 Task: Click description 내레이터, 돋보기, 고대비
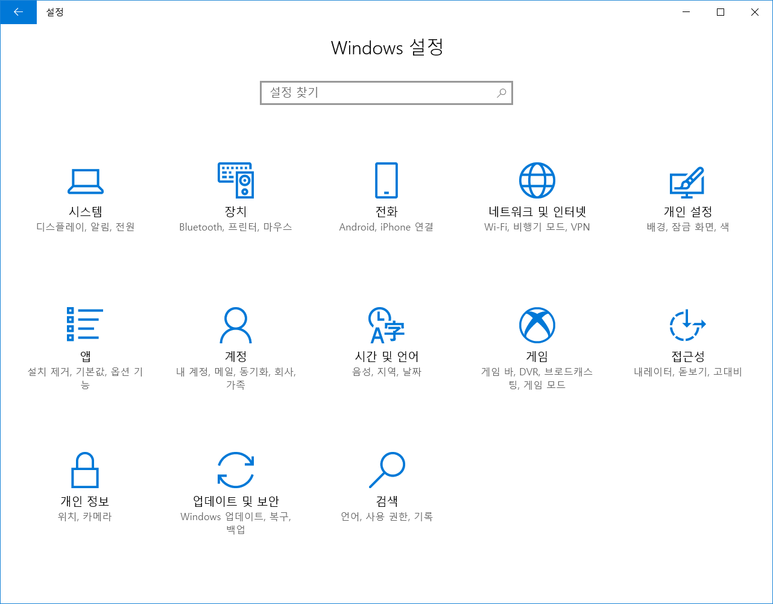[687, 372]
